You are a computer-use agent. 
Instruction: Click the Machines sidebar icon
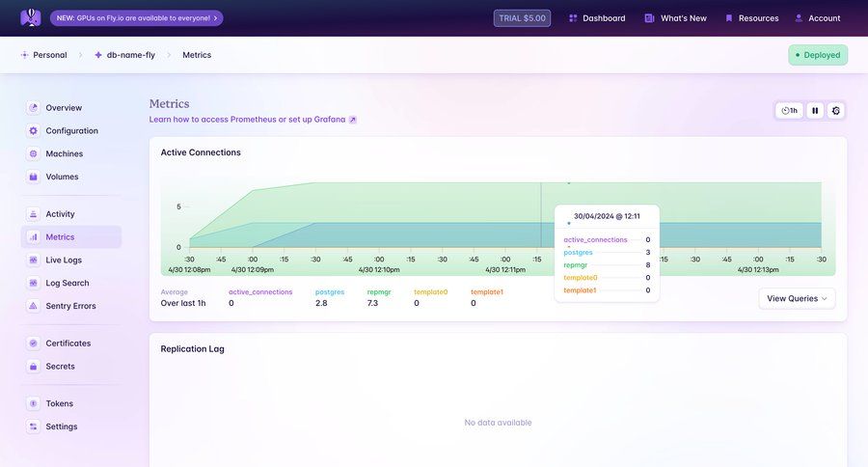click(34, 154)
